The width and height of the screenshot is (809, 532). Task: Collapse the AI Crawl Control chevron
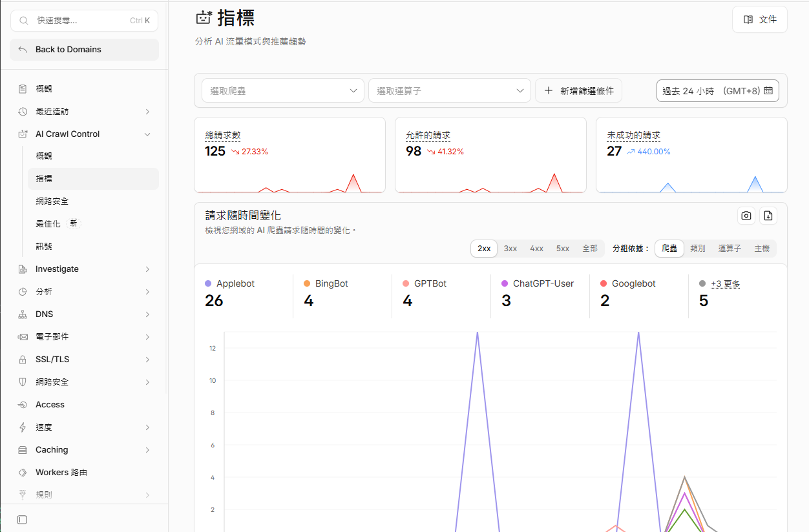147,134
